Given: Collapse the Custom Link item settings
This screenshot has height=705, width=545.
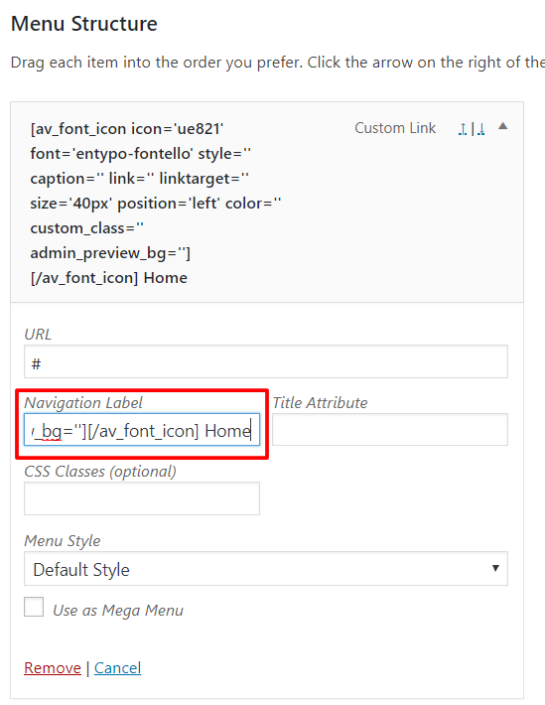Looking at the screenshot, I should coord(503,126).
